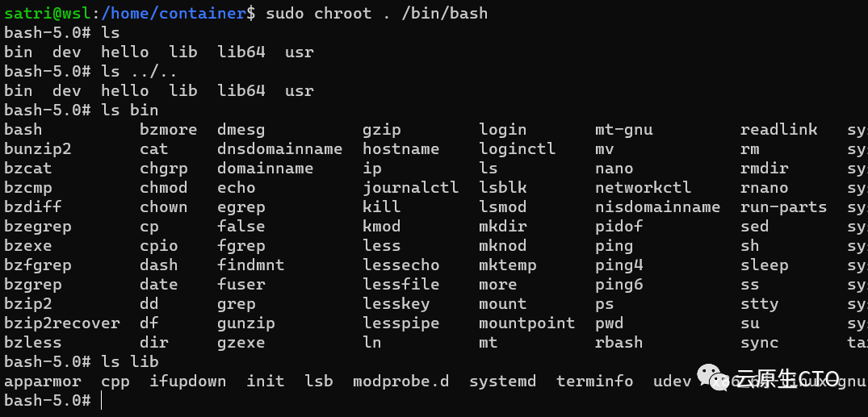Click the 'readlink' entry
The image size is (868, 417).
click(x=779, y=129)
